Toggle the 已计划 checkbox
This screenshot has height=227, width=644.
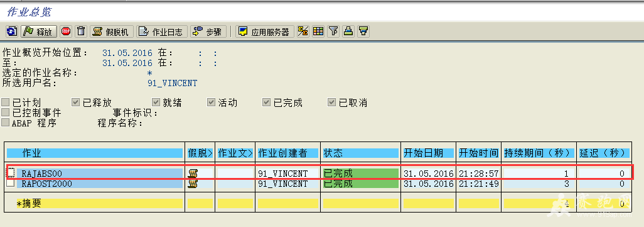[x=6, y=102]
